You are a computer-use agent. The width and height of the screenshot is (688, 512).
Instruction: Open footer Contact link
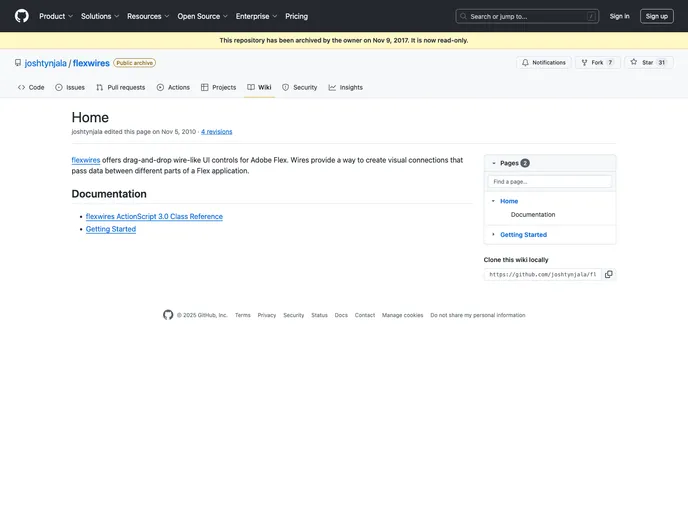tap(365, 315)
